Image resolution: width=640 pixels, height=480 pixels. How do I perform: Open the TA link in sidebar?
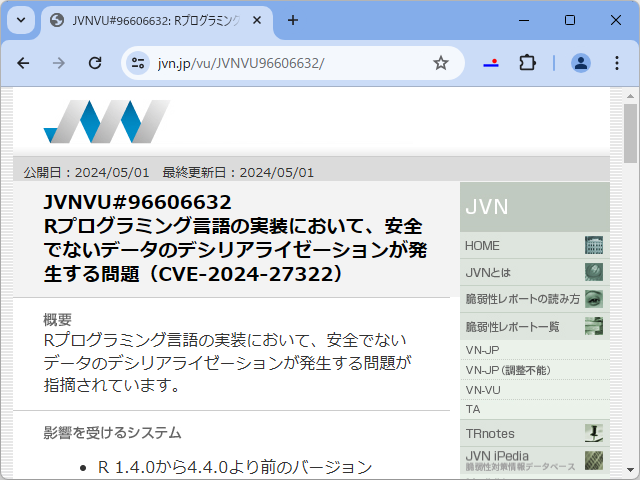tap(535, 409)
